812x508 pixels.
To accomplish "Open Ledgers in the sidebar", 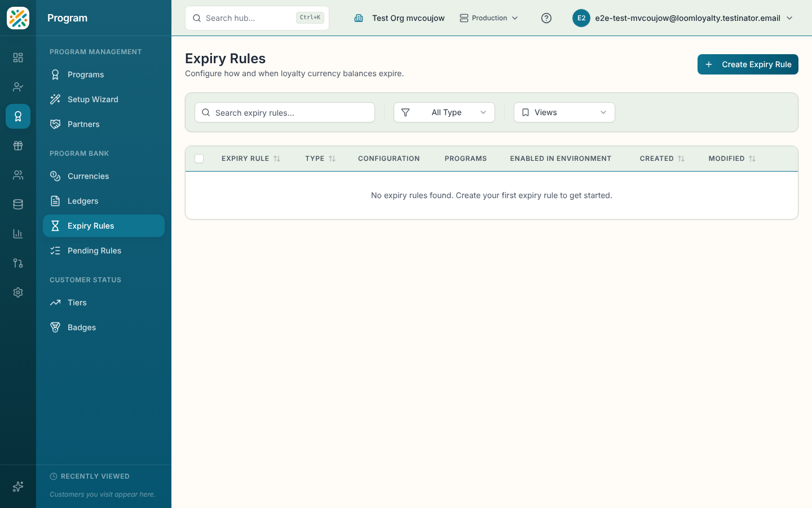I will point(104,201).
